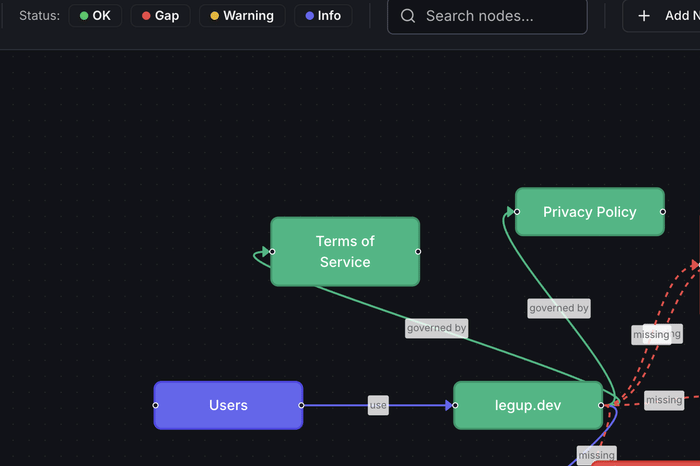Screen dimensions: 700x466
Task: Click left connection handle of Privacy Policy node
Action: (516, 212)
